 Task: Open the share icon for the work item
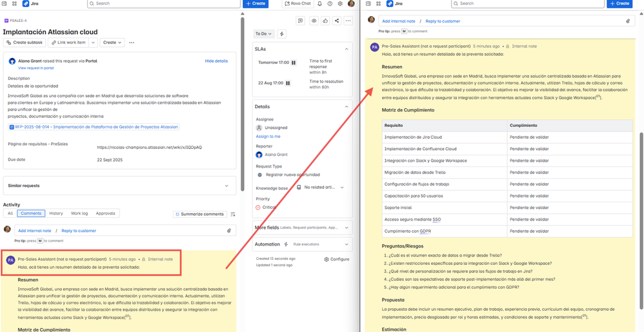tap(337, 21)
